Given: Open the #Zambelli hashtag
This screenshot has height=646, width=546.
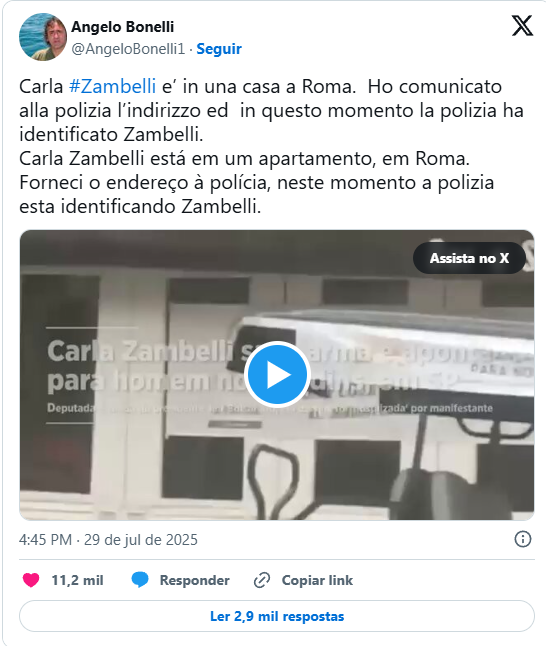Looking at the screenshot, I should click(x=112, y=87).
